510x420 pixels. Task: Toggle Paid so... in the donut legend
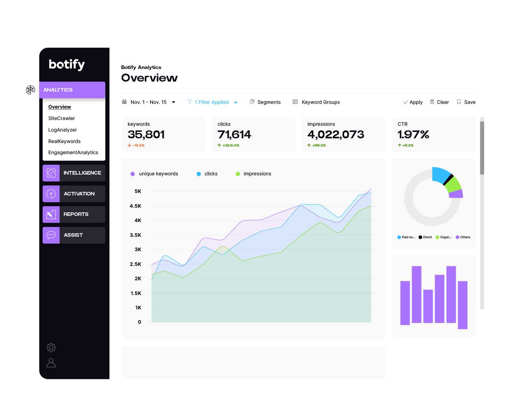pyautogui.click(x=406, y=237)
